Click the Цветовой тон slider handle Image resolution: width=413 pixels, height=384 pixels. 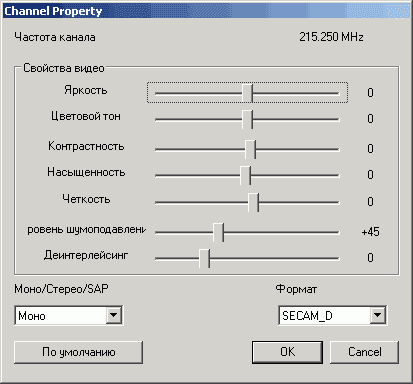click(247, 119)
